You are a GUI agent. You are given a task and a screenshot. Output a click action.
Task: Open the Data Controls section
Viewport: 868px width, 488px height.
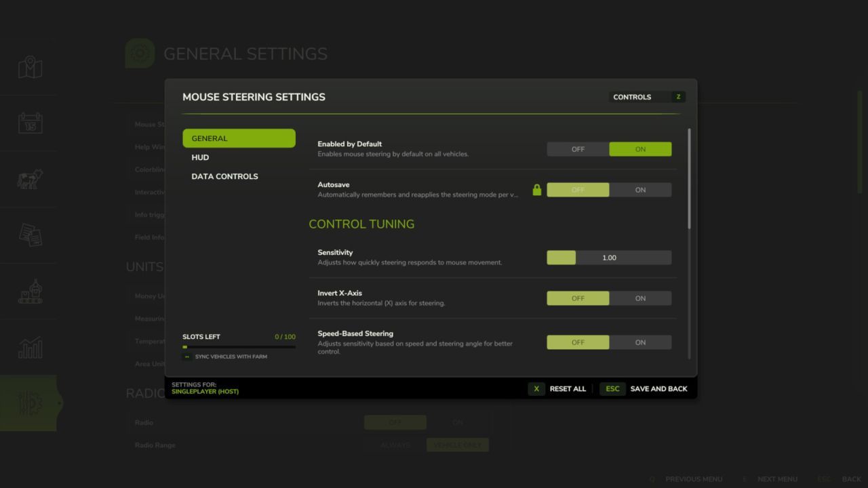(x=224, y=176)
